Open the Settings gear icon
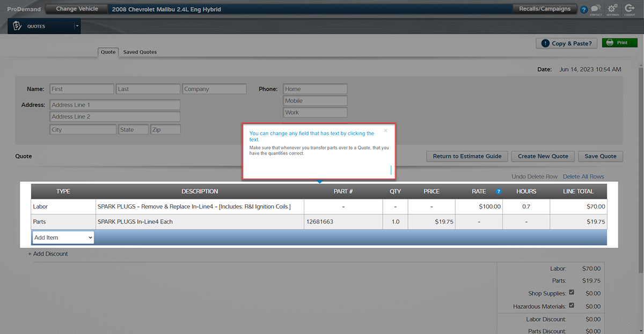The height and width of the screenshot is (334, 644). tap(612, 9)
